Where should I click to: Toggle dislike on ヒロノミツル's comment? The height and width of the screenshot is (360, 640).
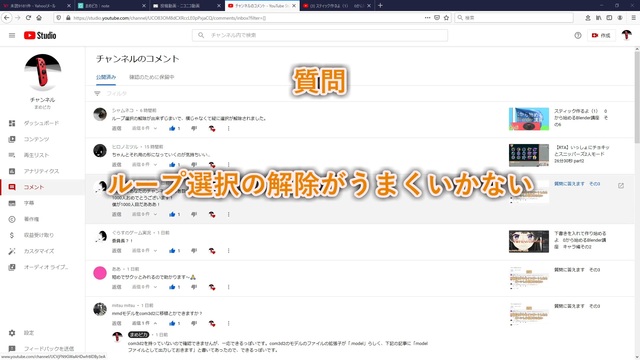[194, 164]
